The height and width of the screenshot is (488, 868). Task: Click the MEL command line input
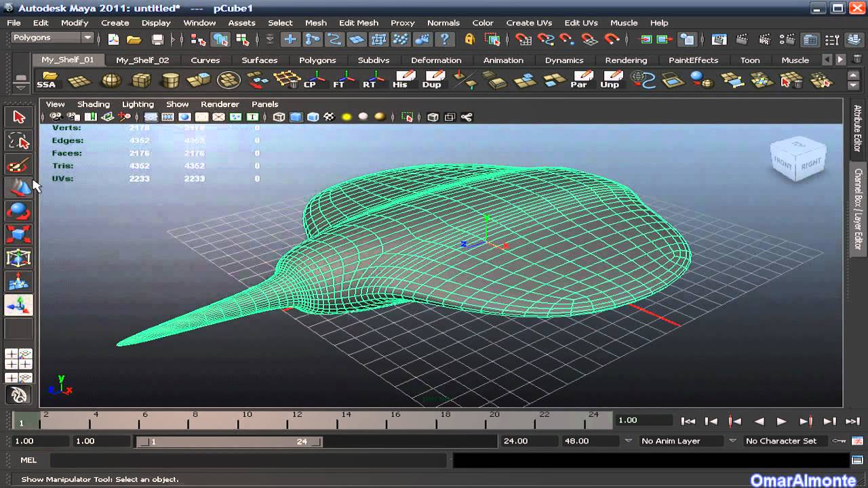[x=248, y=460]
